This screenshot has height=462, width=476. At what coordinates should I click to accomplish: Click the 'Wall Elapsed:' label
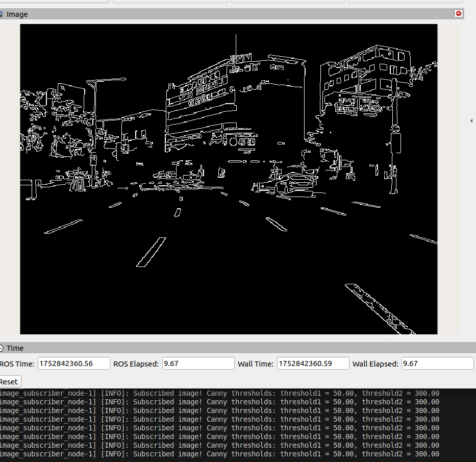375,364
